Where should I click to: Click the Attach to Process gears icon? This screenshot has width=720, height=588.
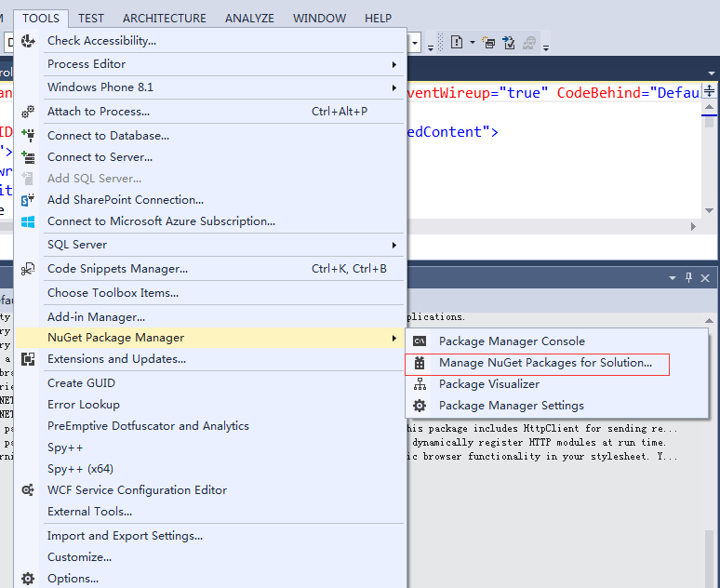click(28, 112)
